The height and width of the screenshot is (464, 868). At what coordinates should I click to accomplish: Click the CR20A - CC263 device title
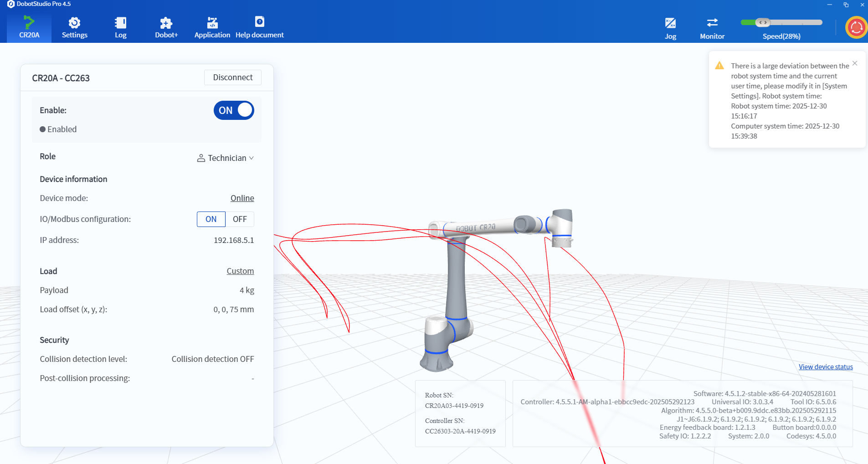(61, 78)
